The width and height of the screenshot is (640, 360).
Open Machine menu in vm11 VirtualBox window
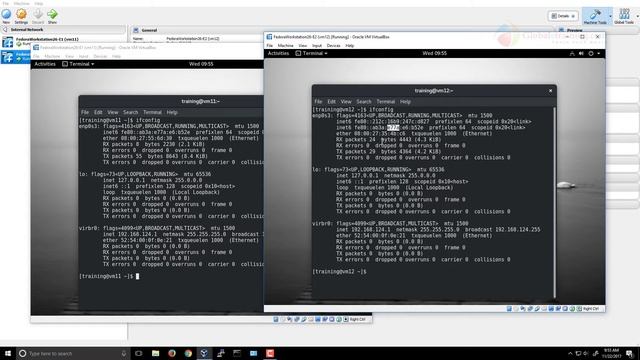[x=52, y=56]
